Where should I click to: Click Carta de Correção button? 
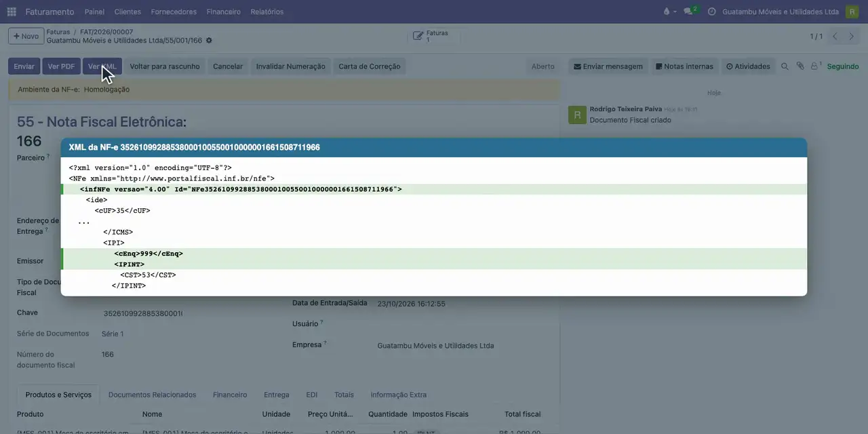click(370, 66)
